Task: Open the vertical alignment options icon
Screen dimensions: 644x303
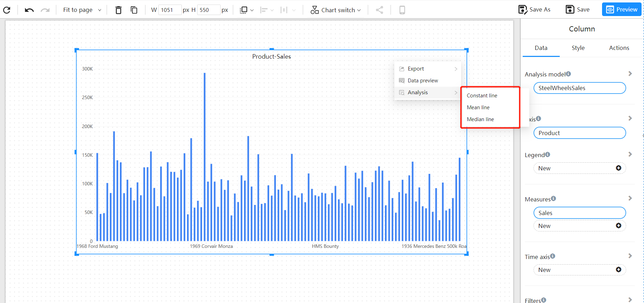Action: pyautogui.click(x=288, y=10)
